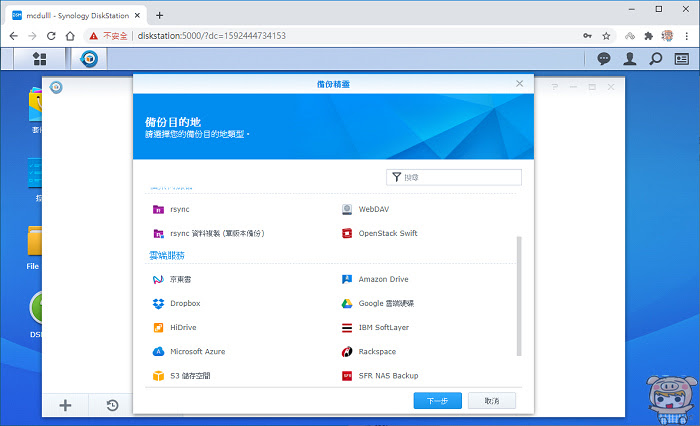Open the notifications chat bubble icon
The image size is (700, 426).
604,58
